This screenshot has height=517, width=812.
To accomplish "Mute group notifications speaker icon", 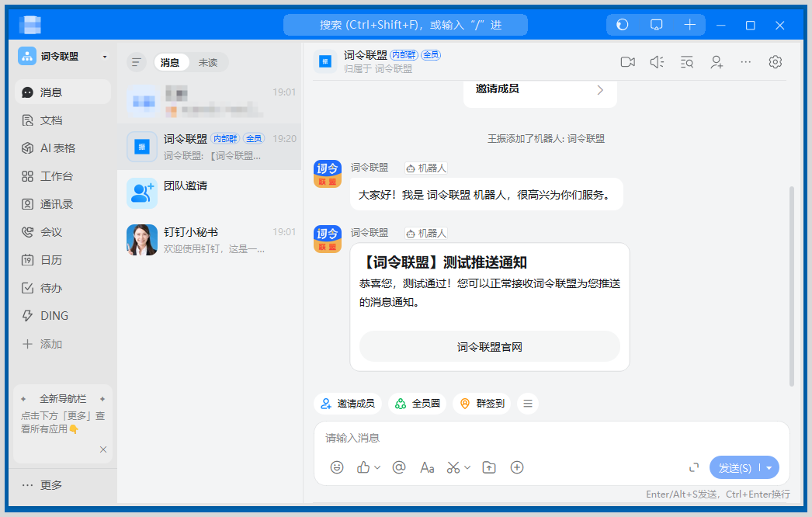I will (657, 62).
